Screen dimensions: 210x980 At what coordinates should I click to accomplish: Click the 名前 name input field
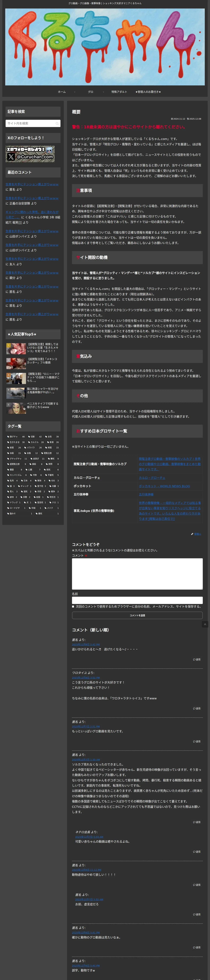point(137,600)
